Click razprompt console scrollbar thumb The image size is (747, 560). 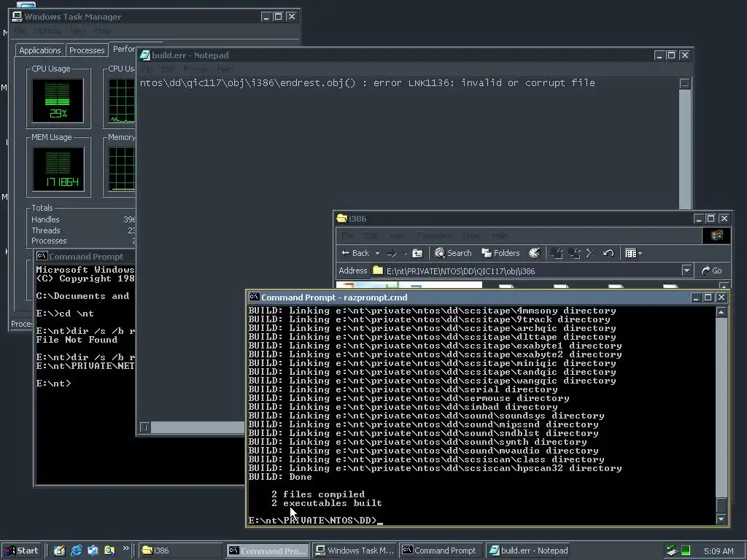coord(721,505)
